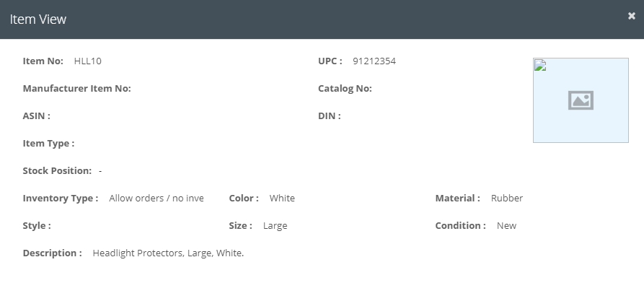The image size is (644, 283).
Task: Select the Color value White
Action: [x=282, y=199]
